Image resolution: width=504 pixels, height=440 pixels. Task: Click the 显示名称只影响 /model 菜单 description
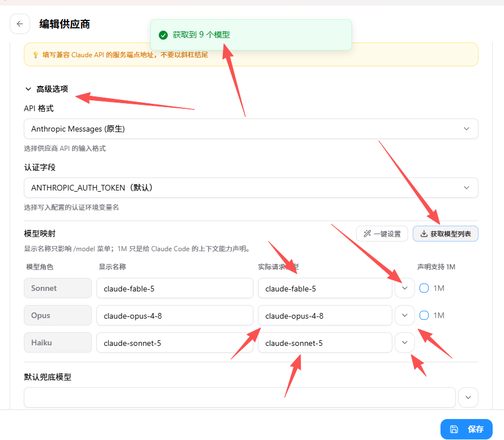(138, 249)
